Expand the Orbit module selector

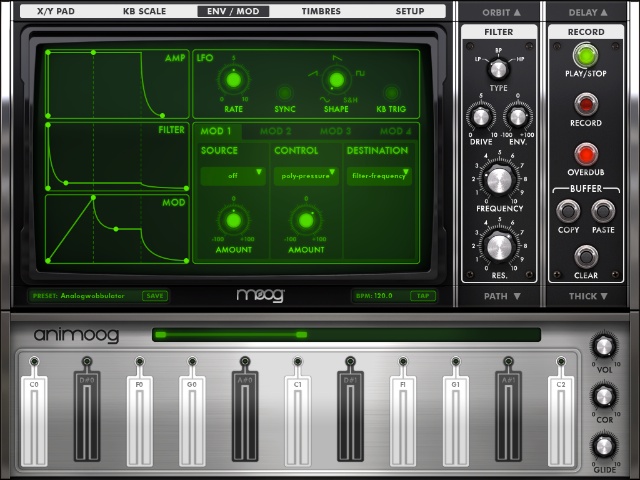coord(501,13)
